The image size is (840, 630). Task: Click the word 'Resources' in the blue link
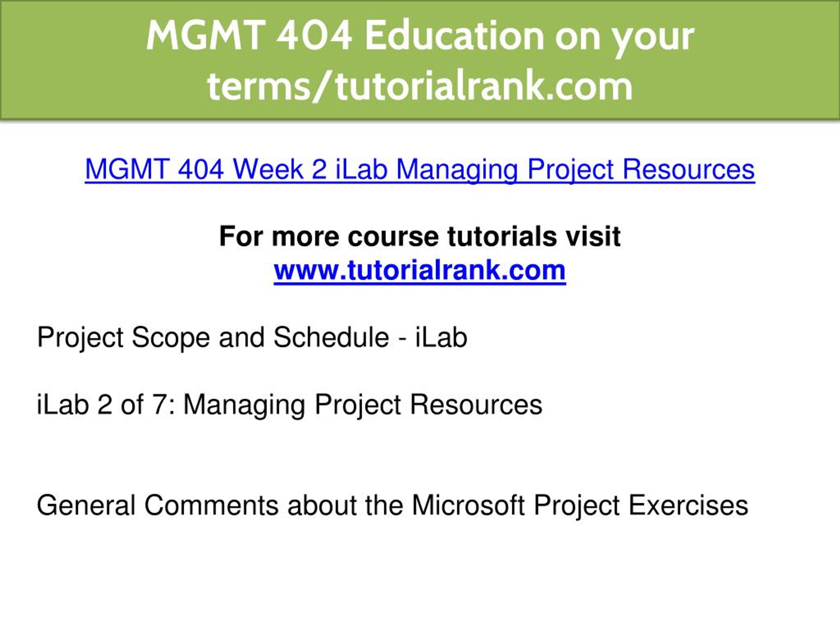688,169
